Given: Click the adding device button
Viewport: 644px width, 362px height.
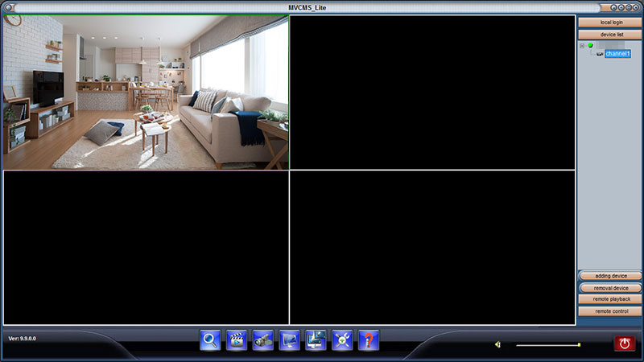Looking at the screenshot, I should pyautogui.click(x=610, y=276).
